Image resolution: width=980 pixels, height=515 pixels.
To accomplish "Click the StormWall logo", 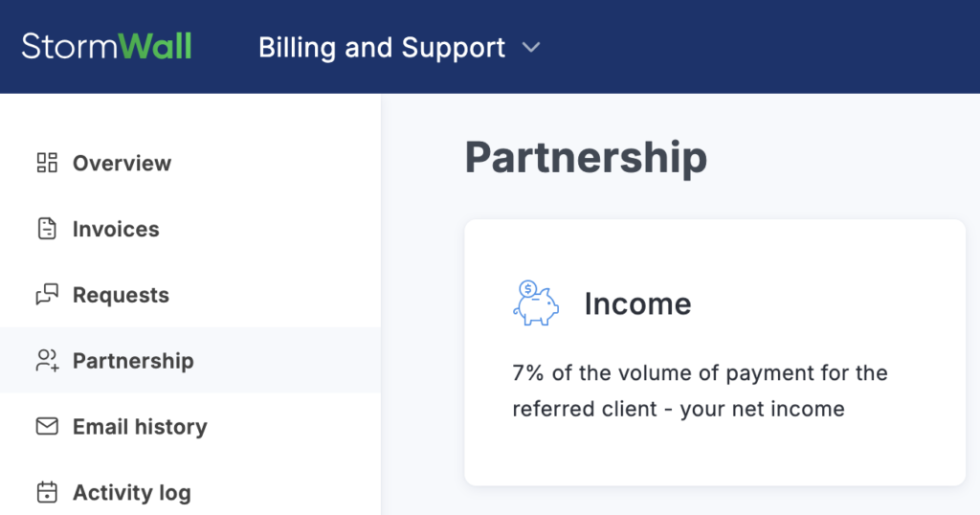I will 106,47.
